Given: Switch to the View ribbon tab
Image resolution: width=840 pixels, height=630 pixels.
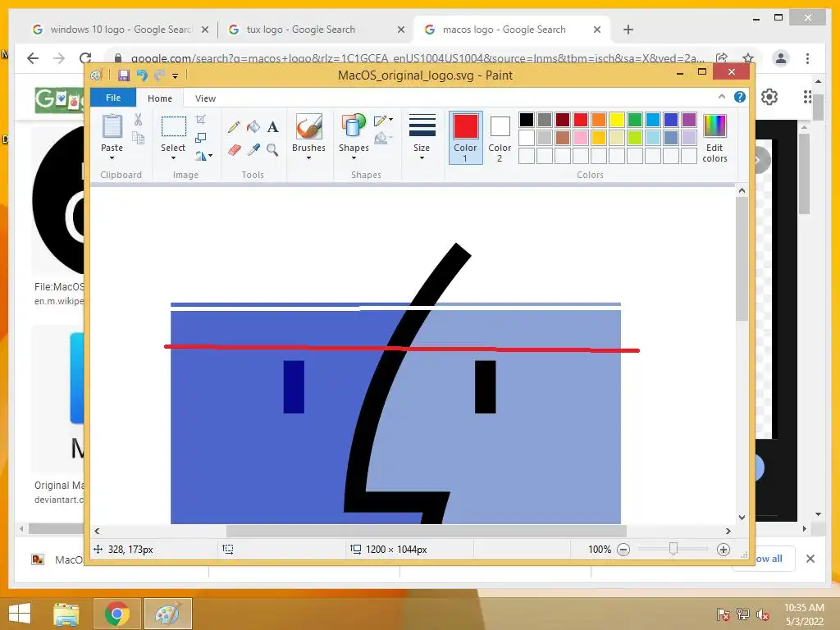Looking at the screenshot, I should click(x=205, y=98).
